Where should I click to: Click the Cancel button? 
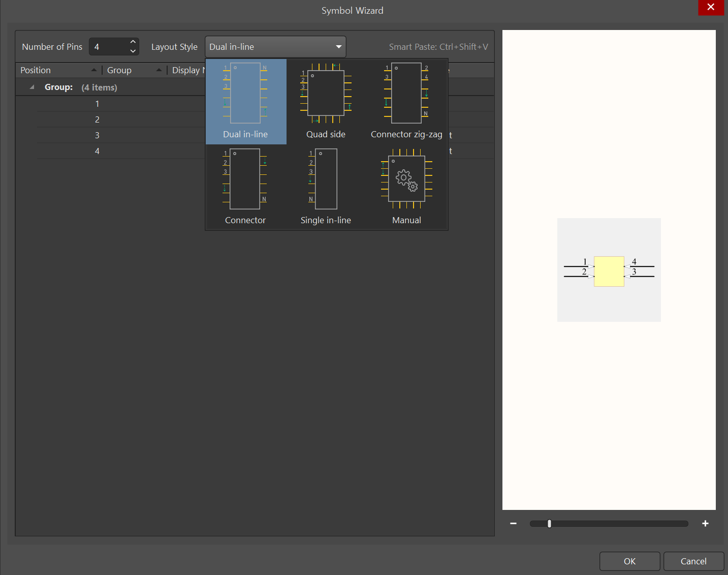pyautogui.click(x=693, y=561)
